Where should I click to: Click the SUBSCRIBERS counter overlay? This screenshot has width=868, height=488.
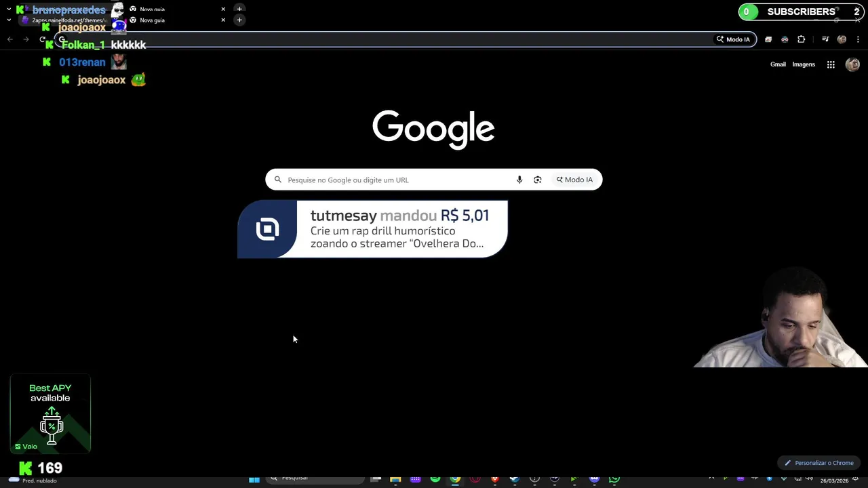point(800,12)
